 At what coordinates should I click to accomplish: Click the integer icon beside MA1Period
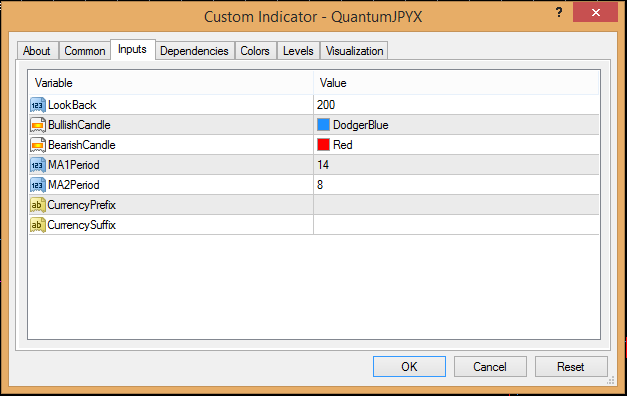click(x=38, y=165)
